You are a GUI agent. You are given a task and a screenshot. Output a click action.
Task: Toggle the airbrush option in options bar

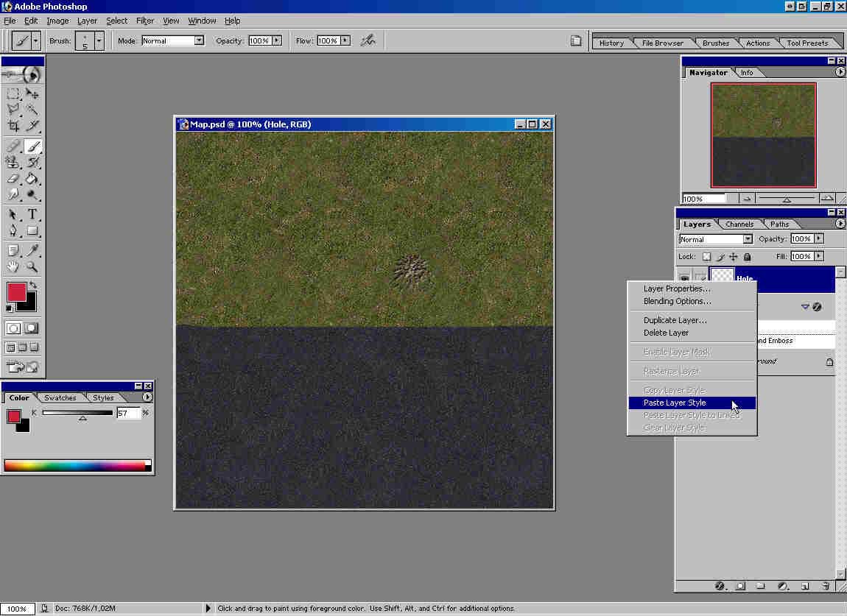368,40
